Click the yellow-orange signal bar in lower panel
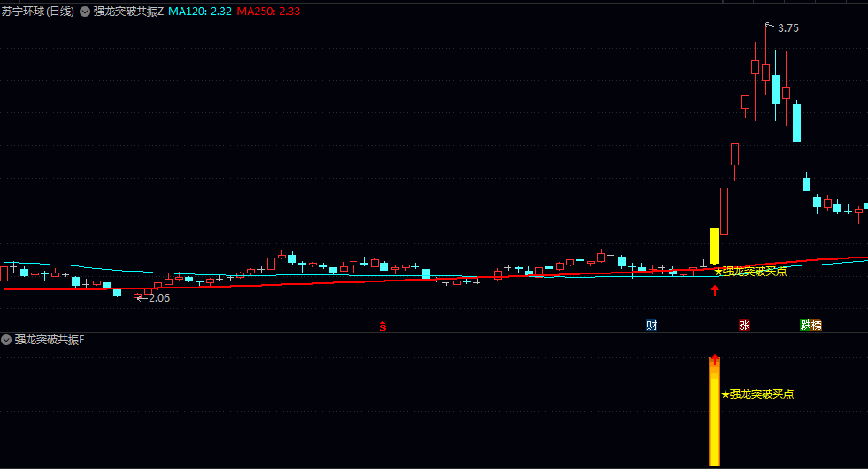The width and height of the screenshot is (868, 469). pyautogui.click(x=715, y=412)
